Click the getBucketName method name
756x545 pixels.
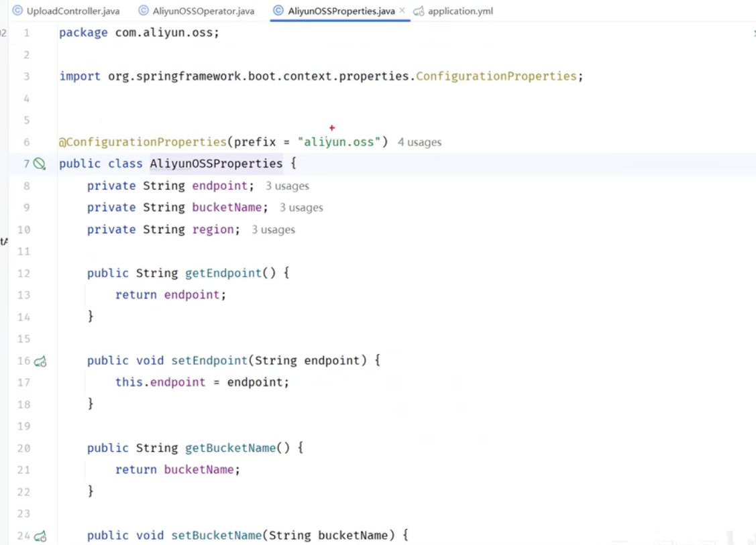click(231, 448)
